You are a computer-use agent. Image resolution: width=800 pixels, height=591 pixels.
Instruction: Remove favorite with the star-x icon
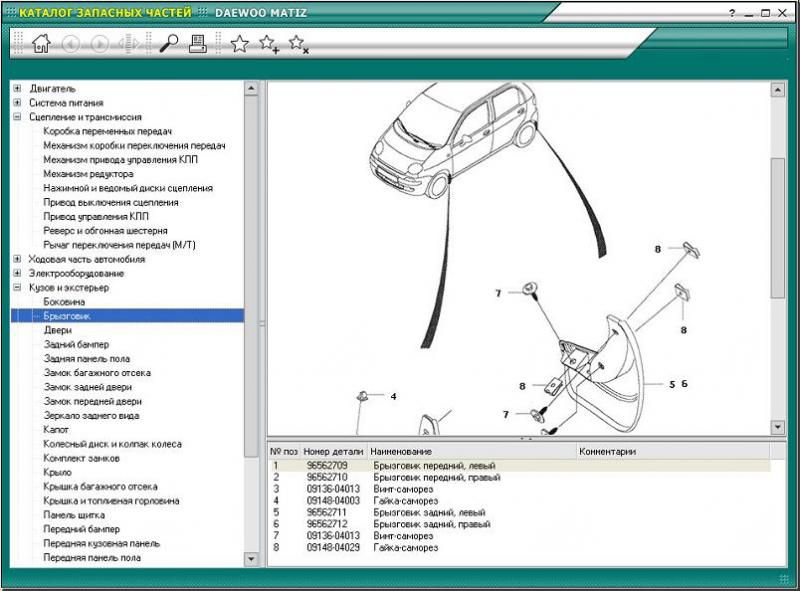click(298, 43)
